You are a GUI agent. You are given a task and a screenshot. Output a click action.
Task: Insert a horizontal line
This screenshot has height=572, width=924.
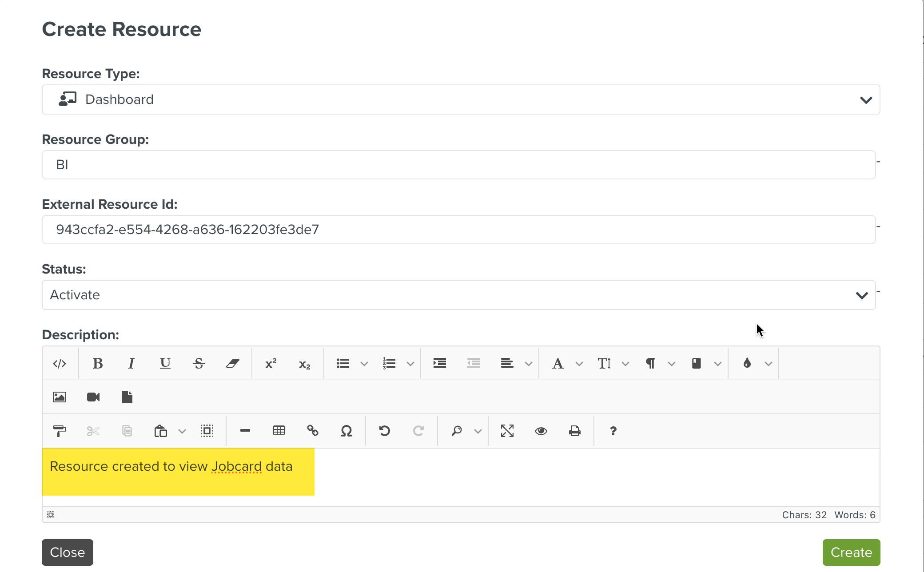point(245,431)
